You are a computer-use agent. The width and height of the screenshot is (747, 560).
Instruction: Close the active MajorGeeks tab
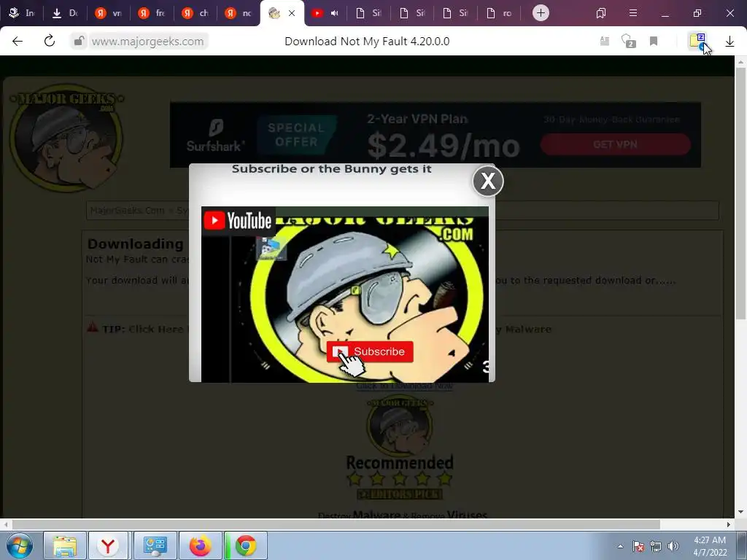tap(292, 13)
